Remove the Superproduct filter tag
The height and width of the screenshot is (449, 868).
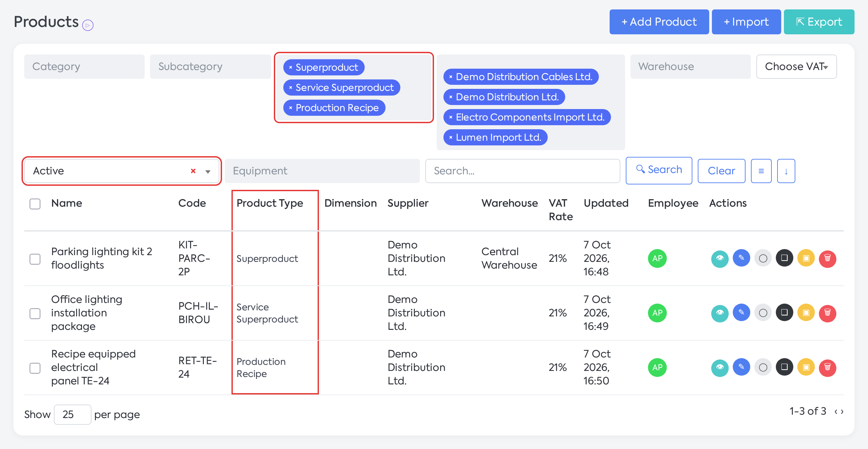290,67
